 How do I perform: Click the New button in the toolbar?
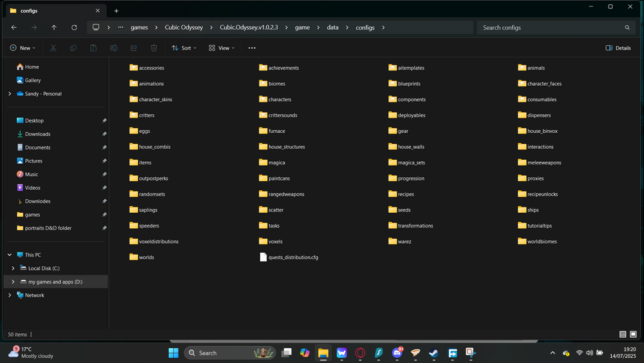(x=23, y=48)
